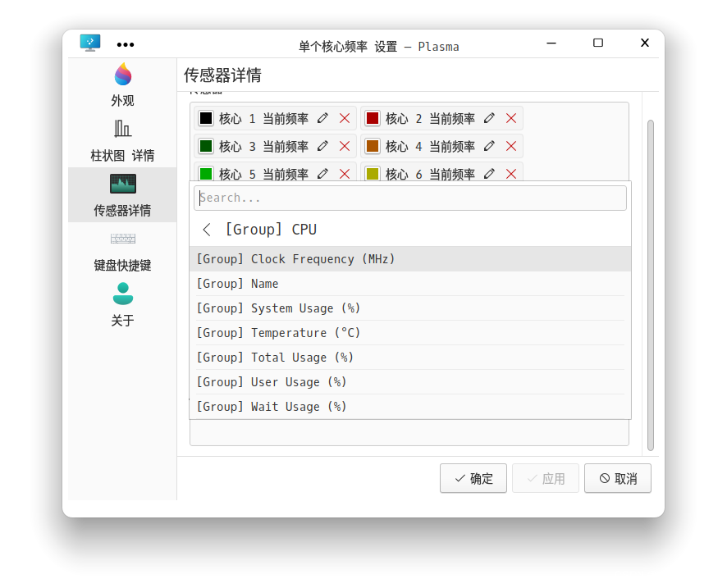
Task: Close the Plasma settings window
Action: [x=644, y=43]
